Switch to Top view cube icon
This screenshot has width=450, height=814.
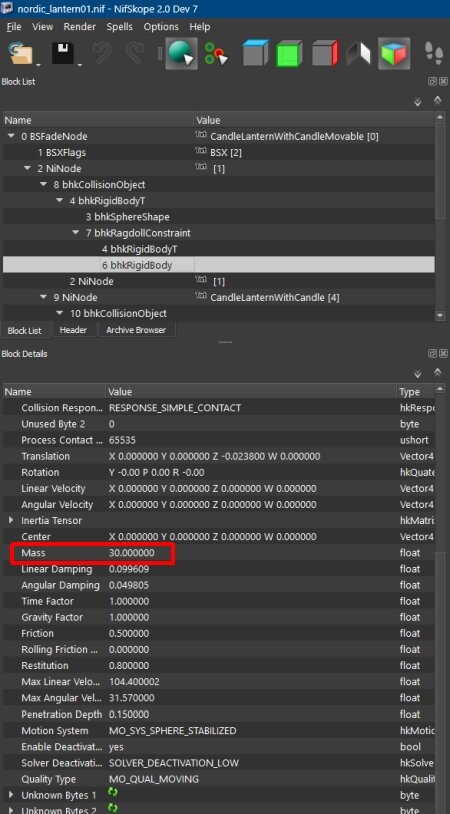click(x=255, y=53)
